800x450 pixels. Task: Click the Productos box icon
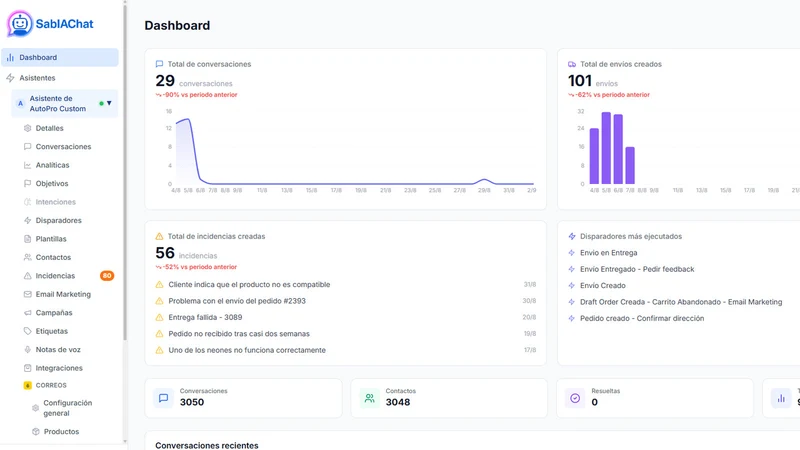pos(36,431)
